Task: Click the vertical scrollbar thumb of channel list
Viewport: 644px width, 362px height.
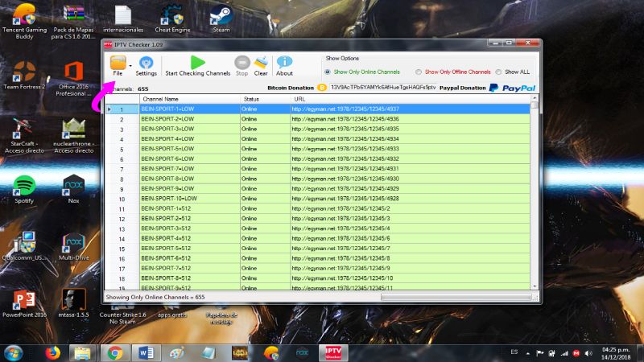Action: [535, 105]
